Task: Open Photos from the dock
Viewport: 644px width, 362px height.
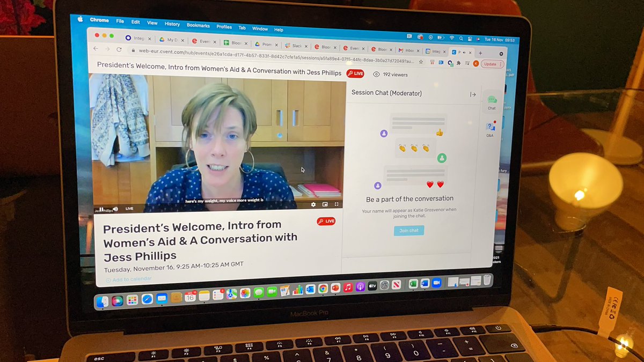Action: (245, 293)
